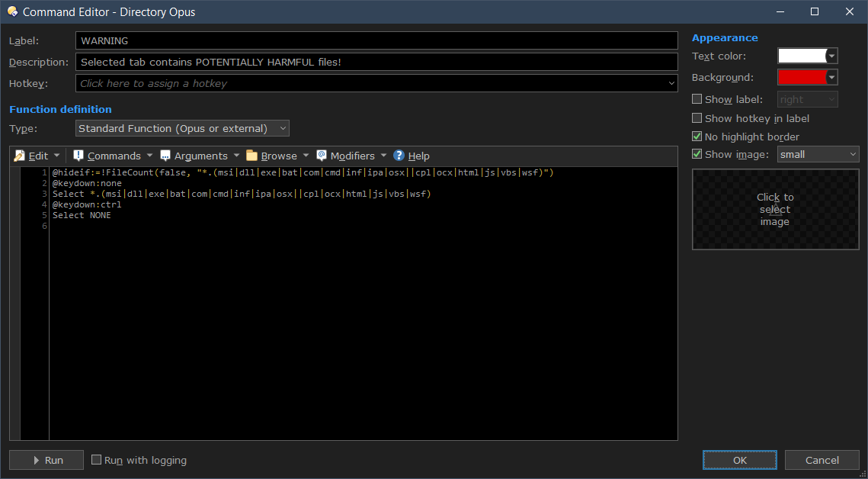Click the Edit pencil icon in toolbar
This screenshot has height=479, width=868.
pyautogui.click(x=20, y=156)
